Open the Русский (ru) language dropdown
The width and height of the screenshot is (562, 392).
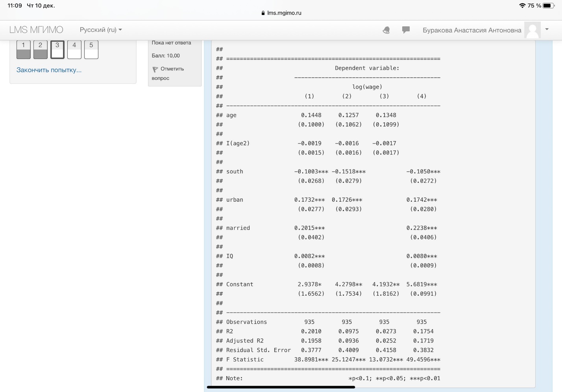101,30
